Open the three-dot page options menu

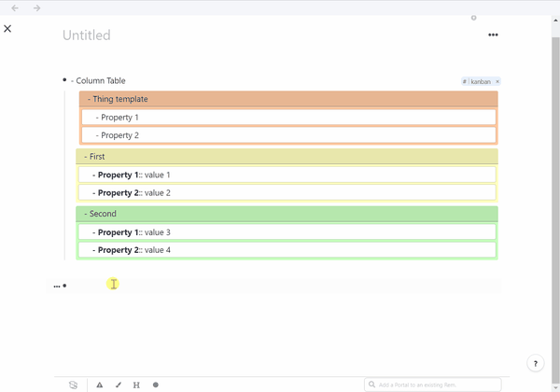(x=493, y=35)
